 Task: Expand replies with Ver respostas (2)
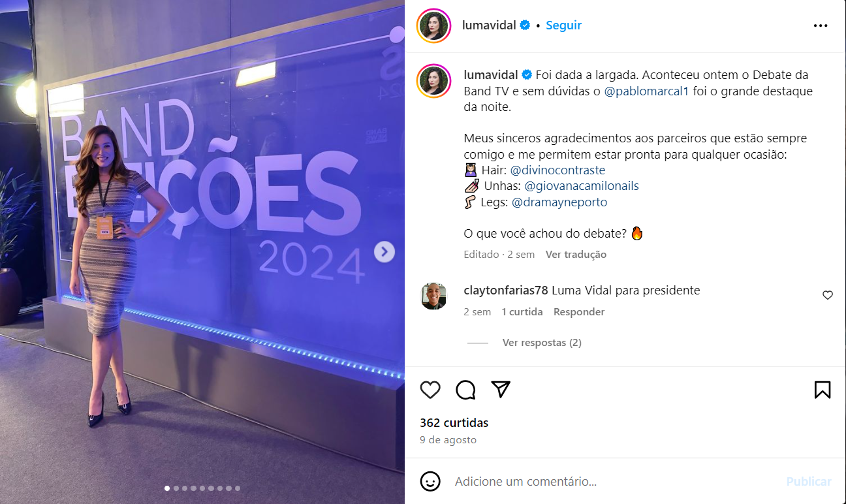coord(542,342)
